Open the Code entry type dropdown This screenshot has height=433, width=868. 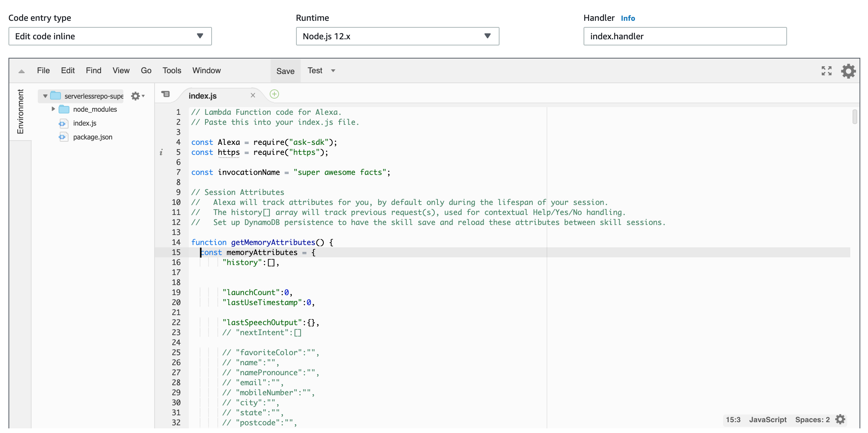110,36
